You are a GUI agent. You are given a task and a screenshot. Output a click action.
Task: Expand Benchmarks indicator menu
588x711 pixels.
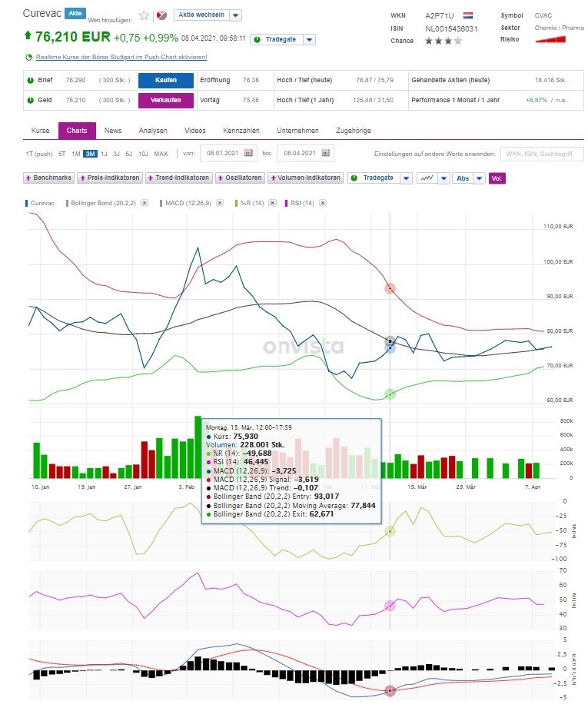(x=48, y=178)
